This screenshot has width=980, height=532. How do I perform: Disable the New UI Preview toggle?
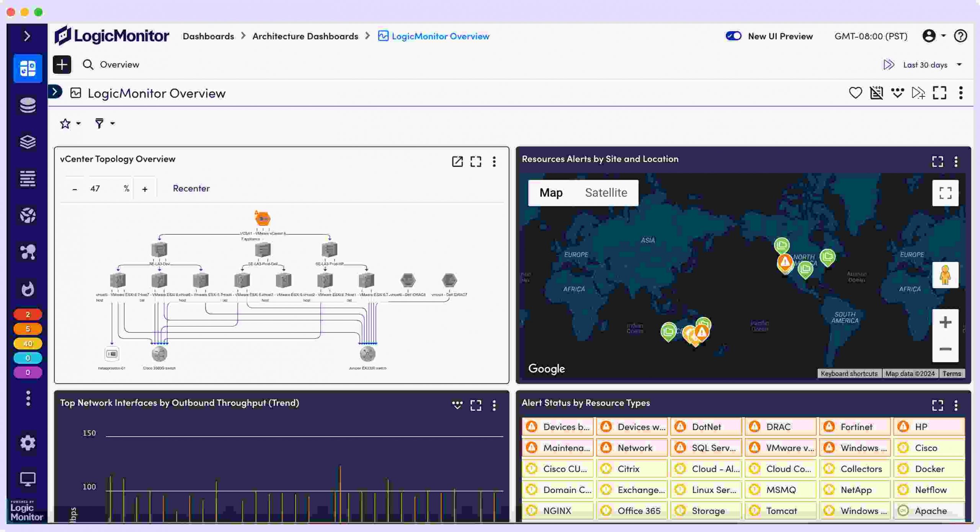point(733,36)
